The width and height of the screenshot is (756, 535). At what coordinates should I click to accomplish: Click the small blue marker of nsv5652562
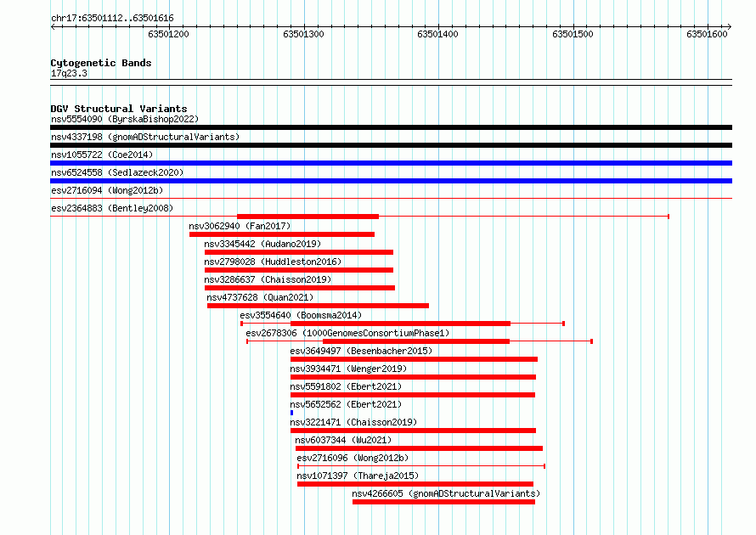291,413
